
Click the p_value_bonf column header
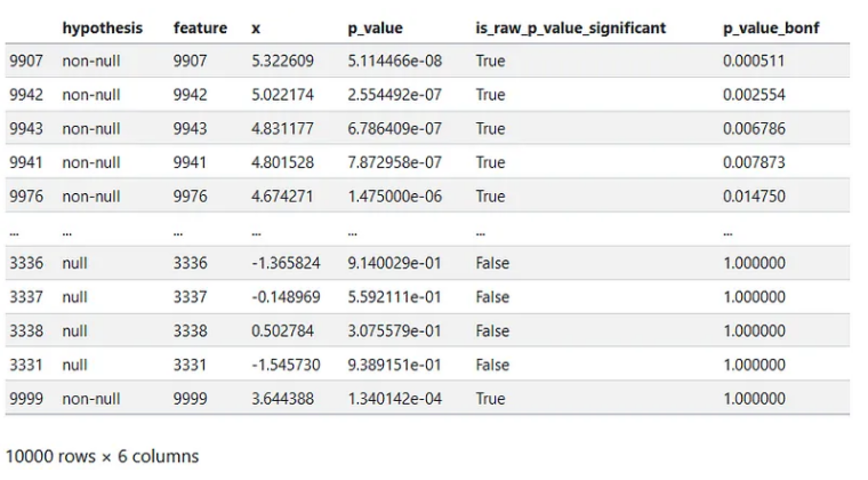point(771,28)
